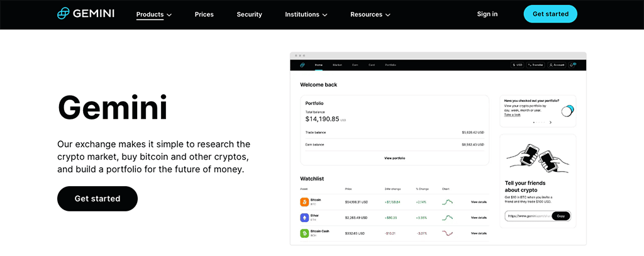
Task: Click View portfolio in the Portfolio card
Action: [395, 158]
